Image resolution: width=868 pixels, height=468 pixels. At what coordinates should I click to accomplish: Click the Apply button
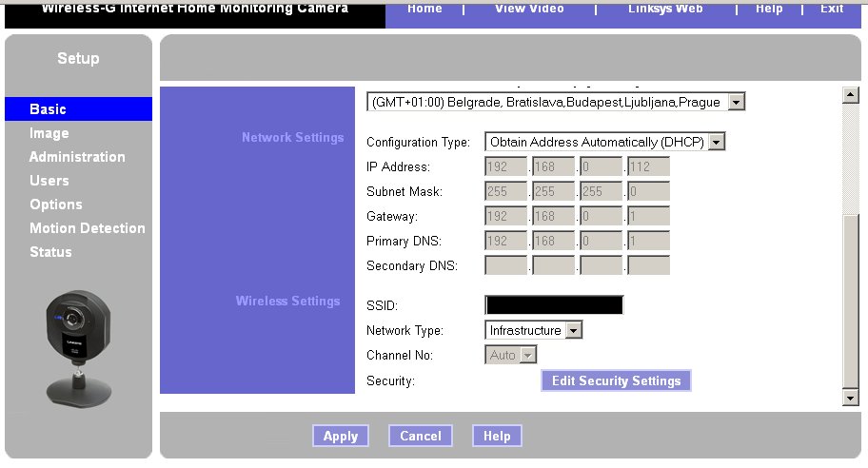coord(340,436)
